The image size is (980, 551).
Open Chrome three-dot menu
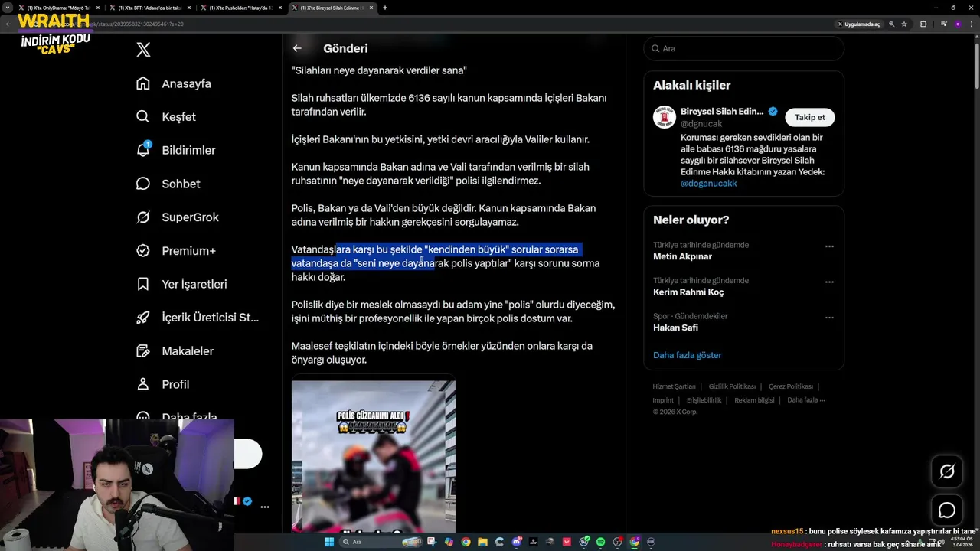click(972, 24)
